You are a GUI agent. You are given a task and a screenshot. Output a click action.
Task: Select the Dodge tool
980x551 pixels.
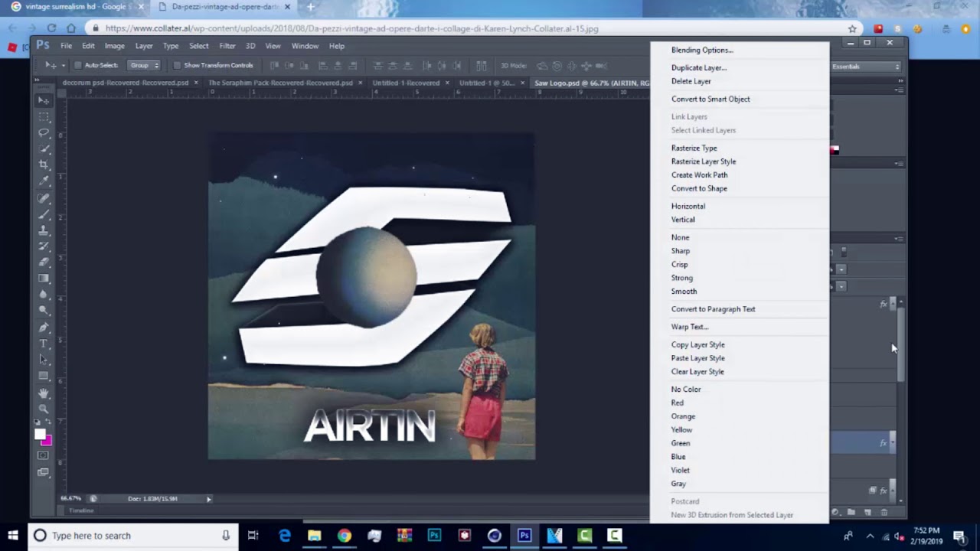tap(44, 310)
